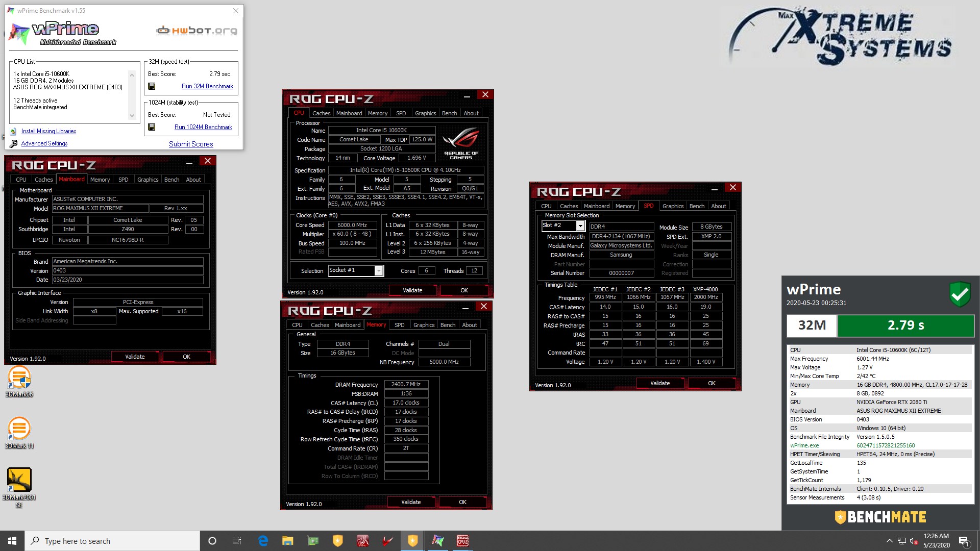The height and width of the screenshot is (551, 980).
Task: Open Bench tab in SPD CPU-Z window
Action: point(697,206)
